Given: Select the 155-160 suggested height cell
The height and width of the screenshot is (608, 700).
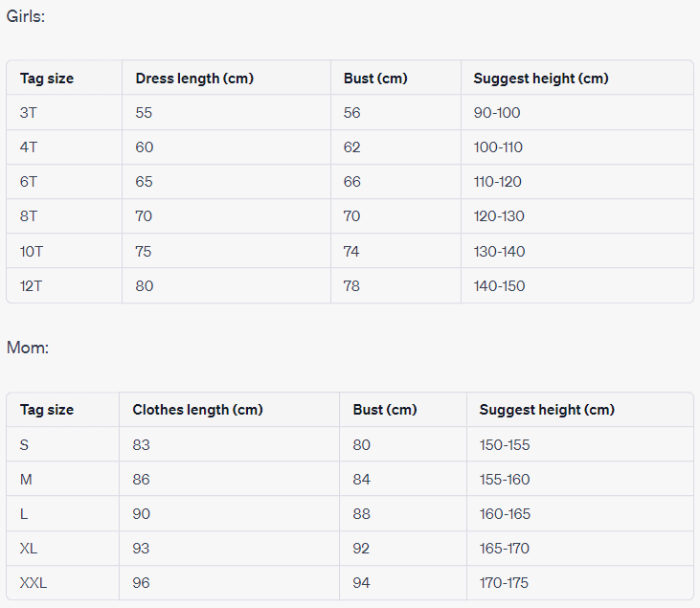Looking at the screenshot, I should [505, 480].
